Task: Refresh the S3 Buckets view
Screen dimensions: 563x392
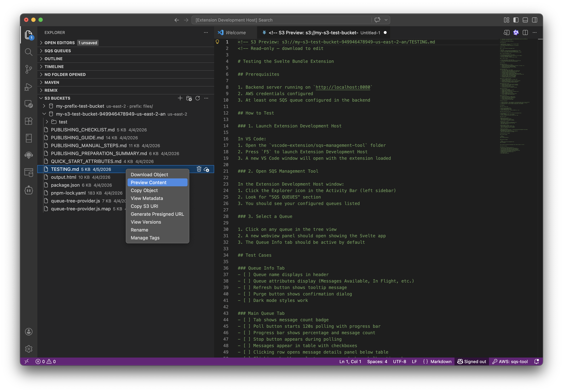Action: click(198, 98)
